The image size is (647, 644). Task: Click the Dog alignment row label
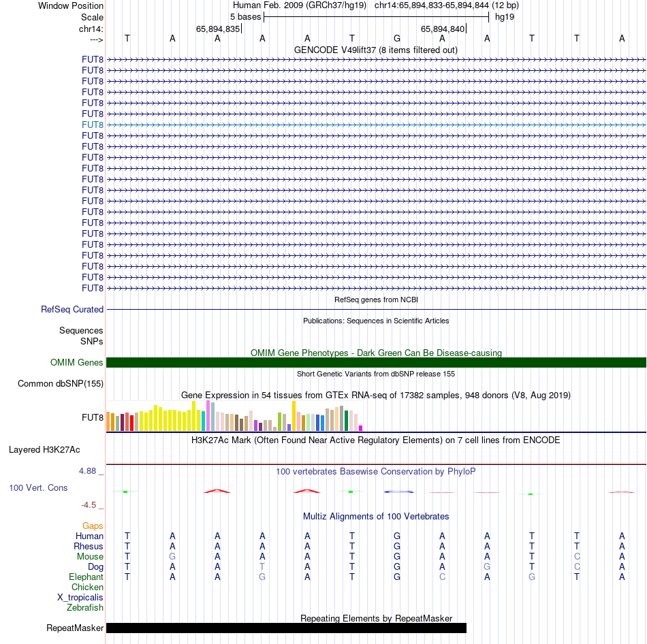click(96, 567)
